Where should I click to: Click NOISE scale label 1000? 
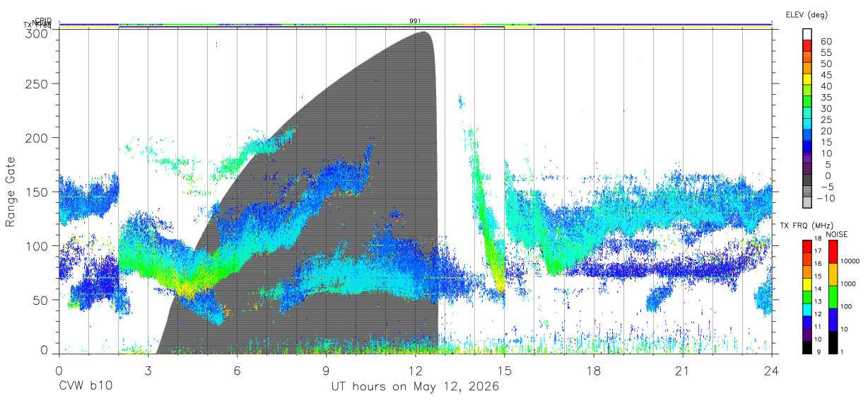tap(848, 284)
